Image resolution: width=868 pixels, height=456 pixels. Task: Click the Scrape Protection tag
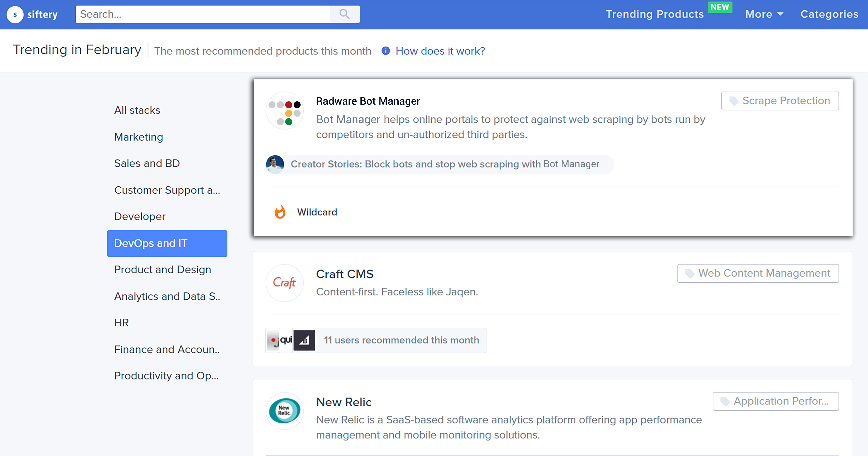point(780,101)
